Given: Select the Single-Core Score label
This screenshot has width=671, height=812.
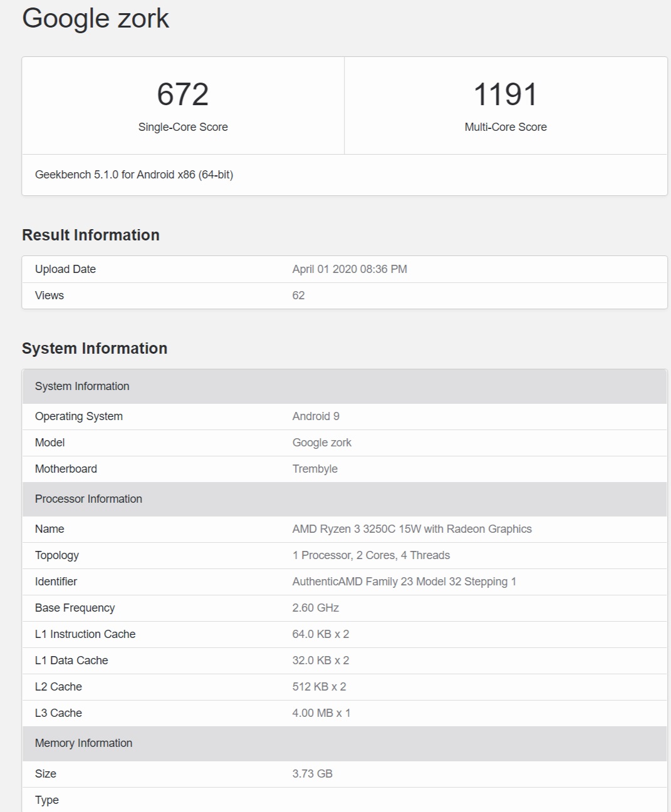Looking at the screenshot, I should pos(183,127).
